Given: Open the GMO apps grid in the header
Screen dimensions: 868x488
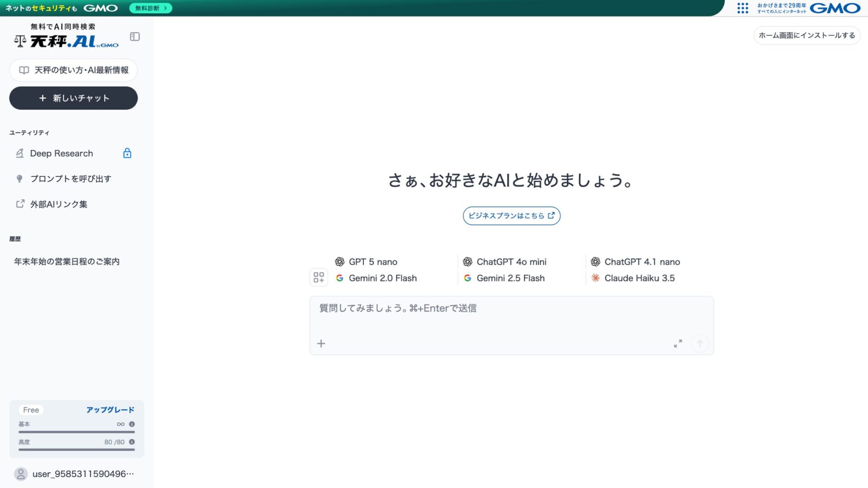Looking at the screenshot, I should tap(743, 8).
